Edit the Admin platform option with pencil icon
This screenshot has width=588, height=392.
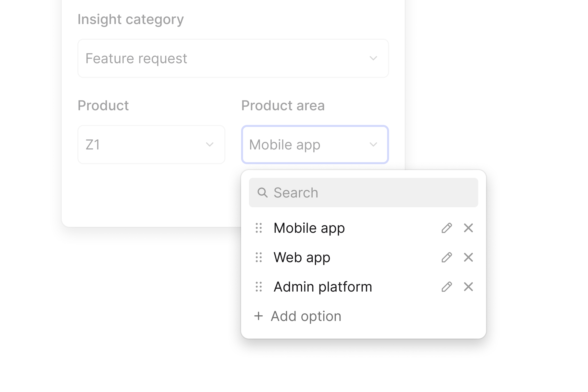(x=446, y=287)
